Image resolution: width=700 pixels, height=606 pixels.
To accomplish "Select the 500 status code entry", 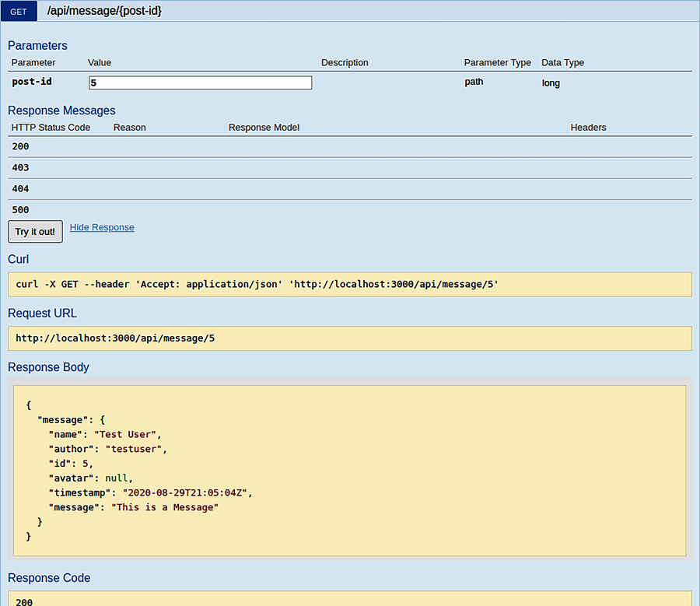I will click(21, 209).
